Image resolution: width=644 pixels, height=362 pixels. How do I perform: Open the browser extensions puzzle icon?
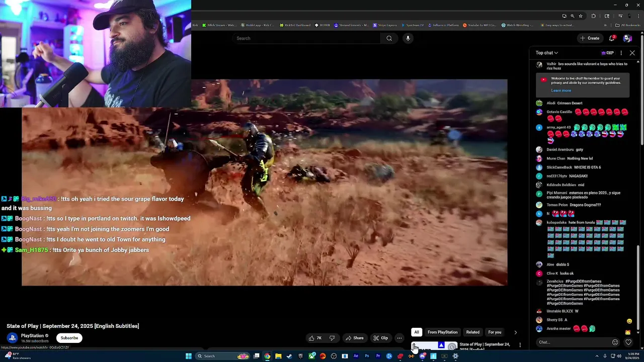click(594, 16)
